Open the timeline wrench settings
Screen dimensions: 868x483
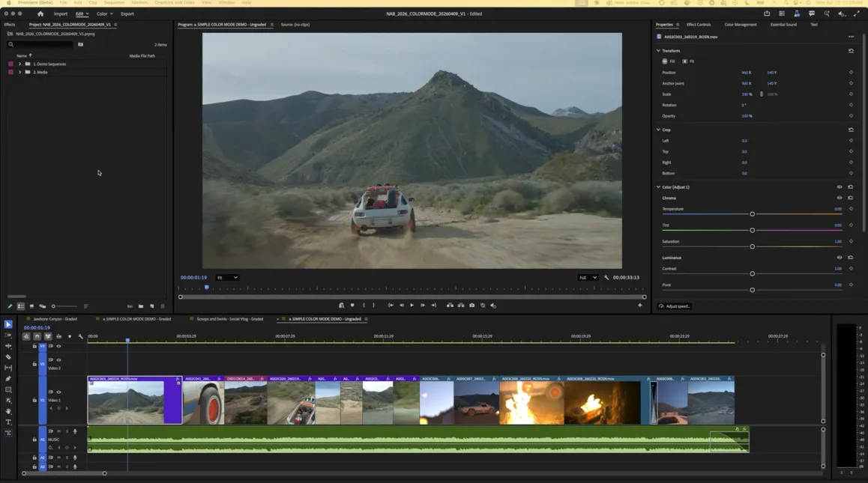80,337
